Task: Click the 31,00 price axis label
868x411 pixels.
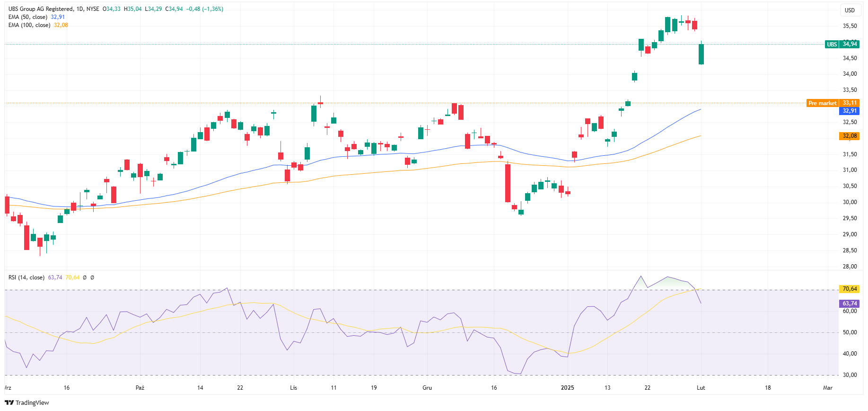Action: pos(850,170)
